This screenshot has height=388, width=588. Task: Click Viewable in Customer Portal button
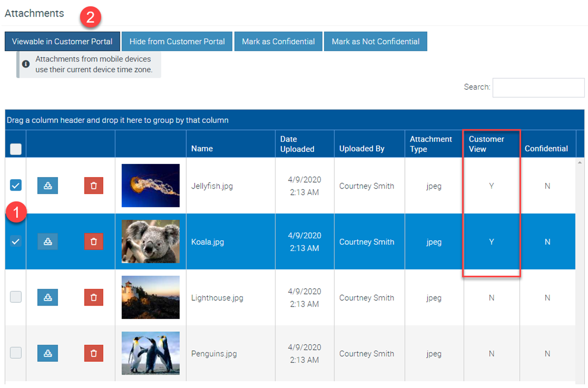pos(63,41)
